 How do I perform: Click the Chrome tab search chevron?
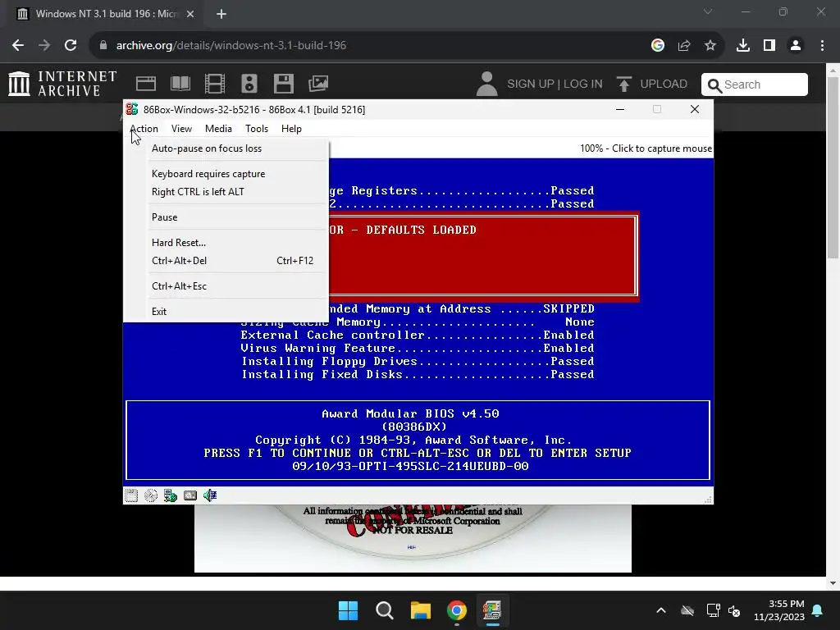point(708,11)
